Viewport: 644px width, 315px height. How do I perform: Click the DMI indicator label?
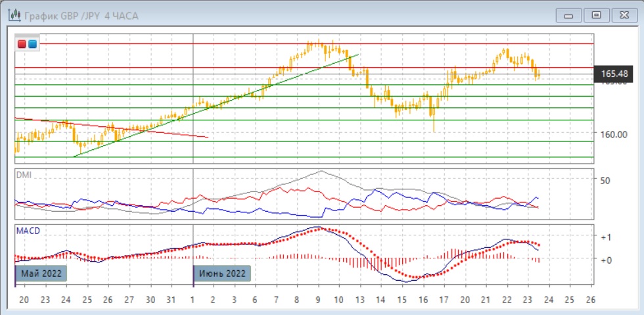[24, 176]
